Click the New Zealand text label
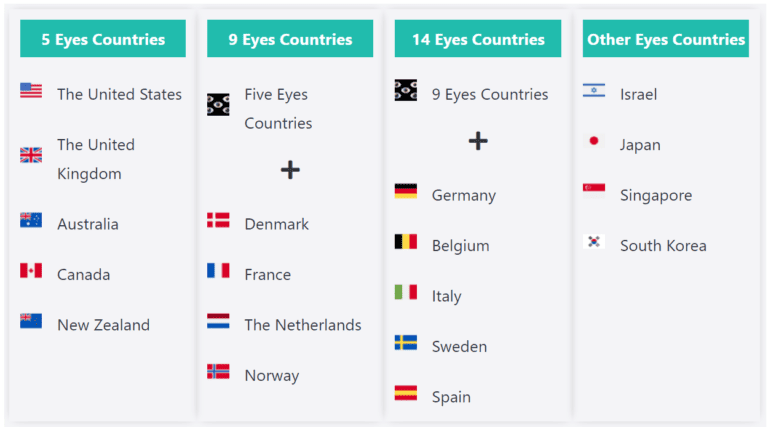The height and width of the screenshot is (427, 768). click(103, 325)
